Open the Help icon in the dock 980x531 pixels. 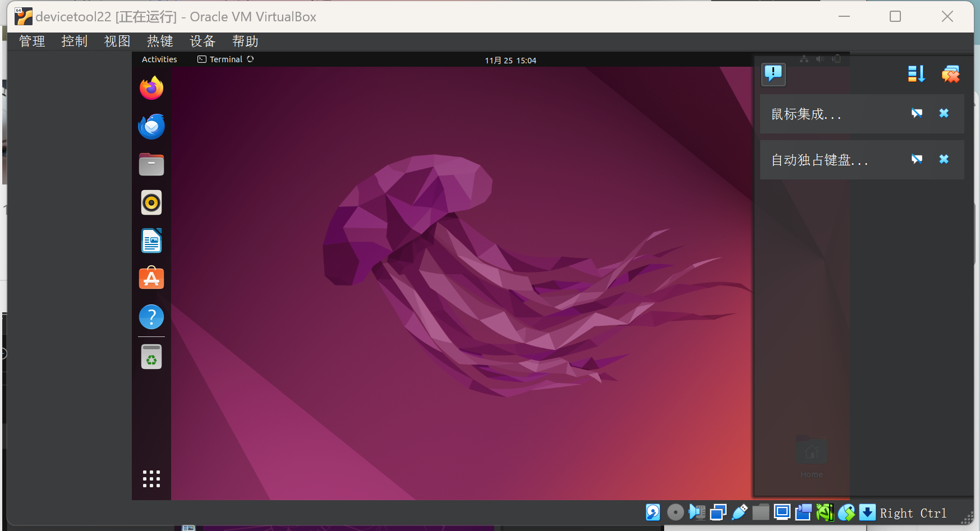151,317
